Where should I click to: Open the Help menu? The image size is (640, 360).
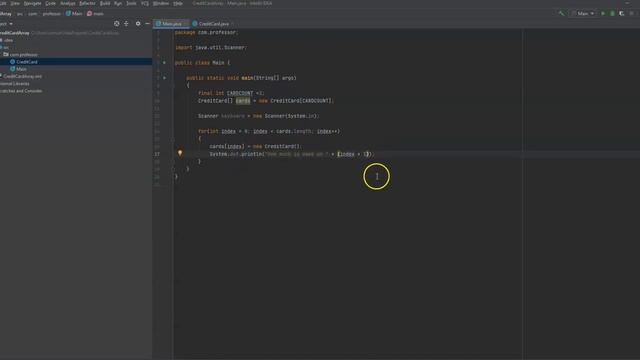178,3
